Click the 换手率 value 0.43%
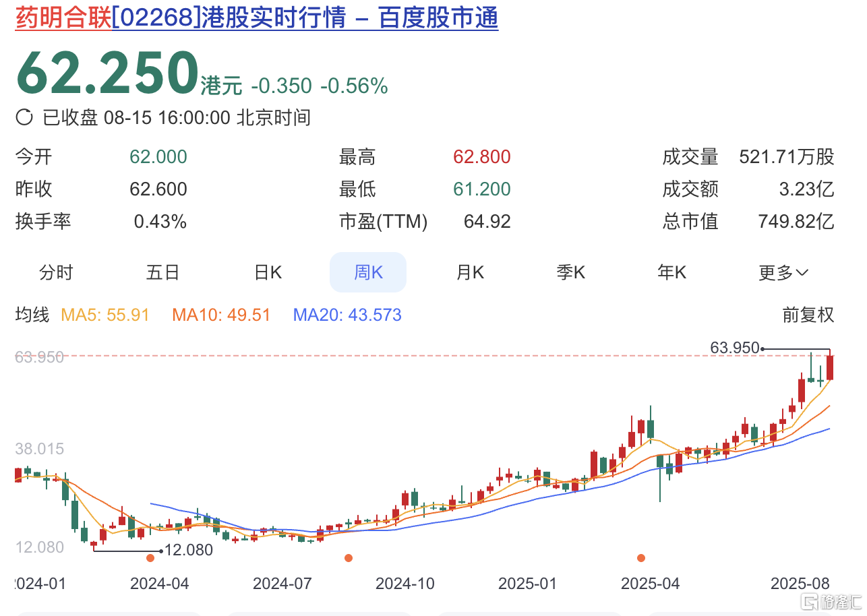Viewport: 867px width, 616px height. coord(160,221)
